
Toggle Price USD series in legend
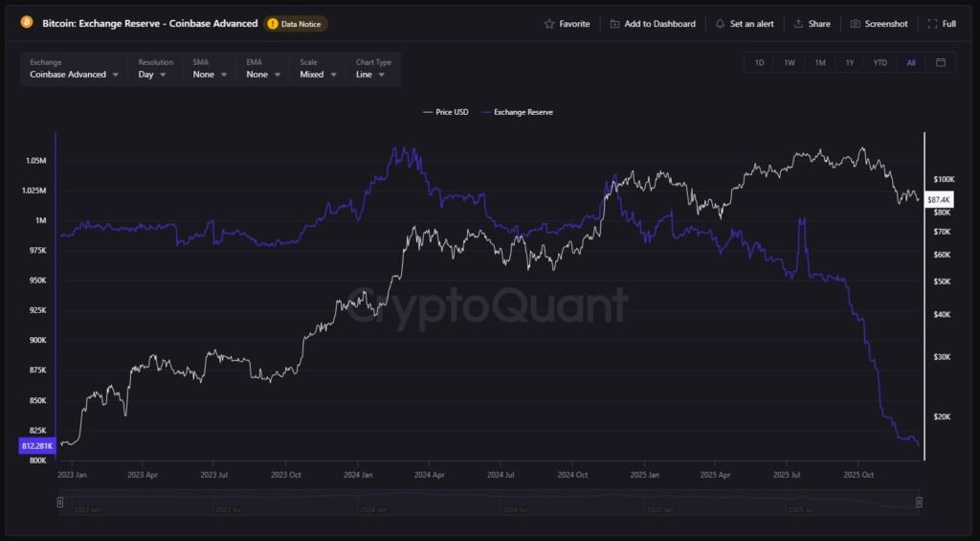tap(445, 112)
